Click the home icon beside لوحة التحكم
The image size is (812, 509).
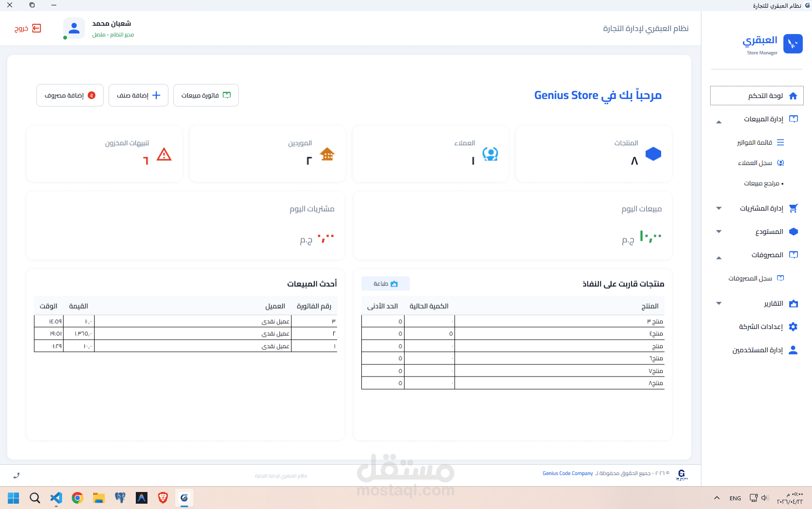pos(793,96)
